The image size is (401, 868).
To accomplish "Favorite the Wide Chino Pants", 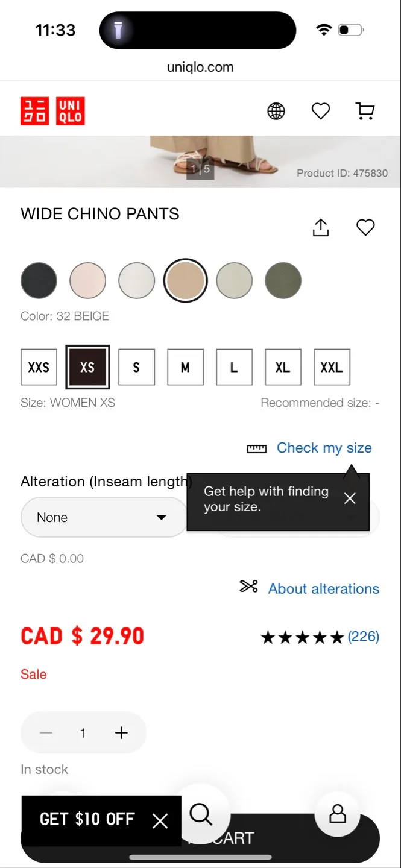I will (x=365, y=227).
